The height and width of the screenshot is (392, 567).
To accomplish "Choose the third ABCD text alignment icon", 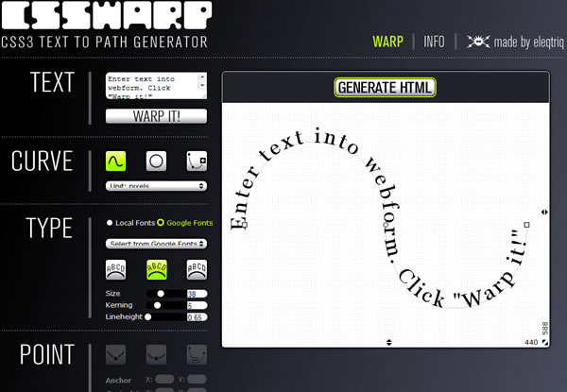I will 197,269.
